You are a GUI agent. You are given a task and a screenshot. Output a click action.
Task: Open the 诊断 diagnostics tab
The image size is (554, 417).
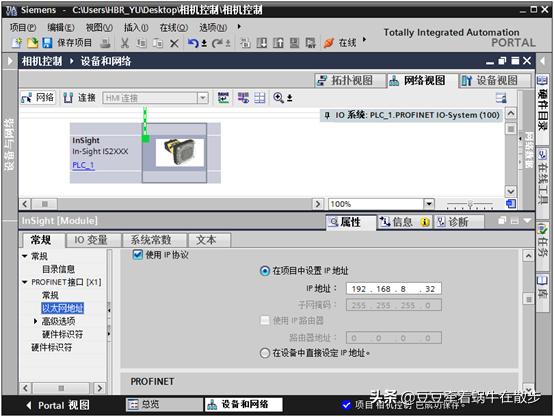pyautogui.click(x=458, y=222)
